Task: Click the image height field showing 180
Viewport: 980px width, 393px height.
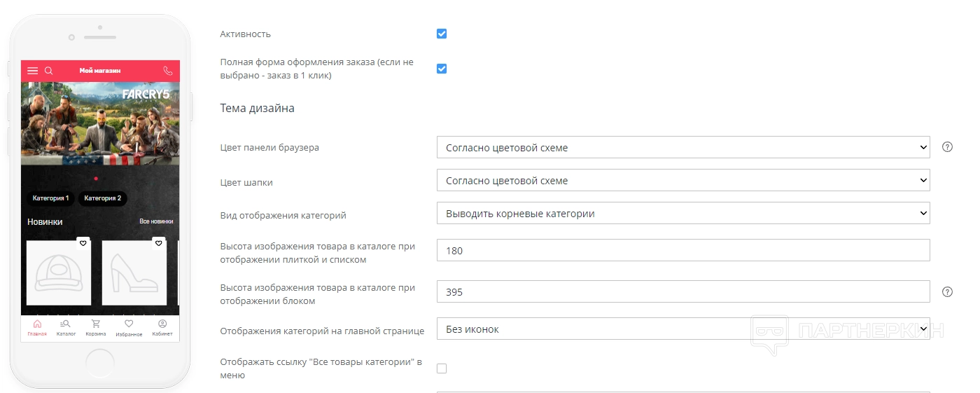Action: [682, 251]
